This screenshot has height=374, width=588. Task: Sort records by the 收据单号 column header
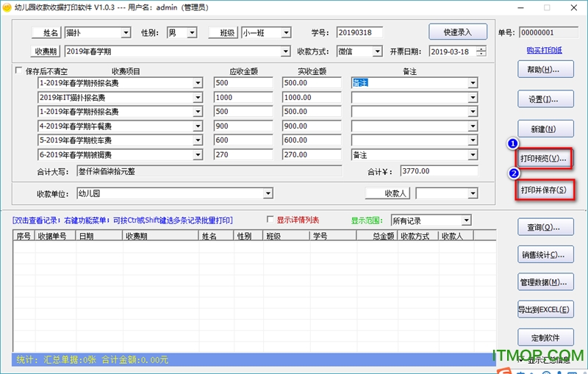[x=54, y=237]
